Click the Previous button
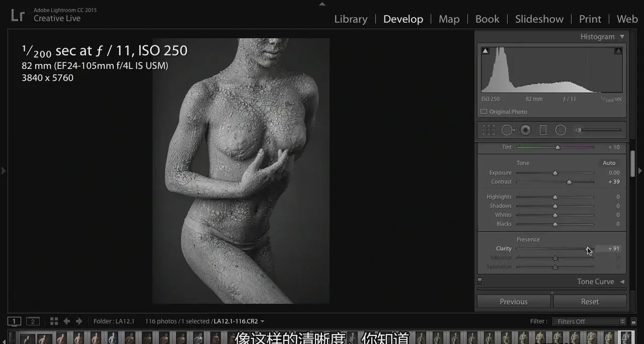644x344 pixels. pyautogui.click(x=514, y=302)
